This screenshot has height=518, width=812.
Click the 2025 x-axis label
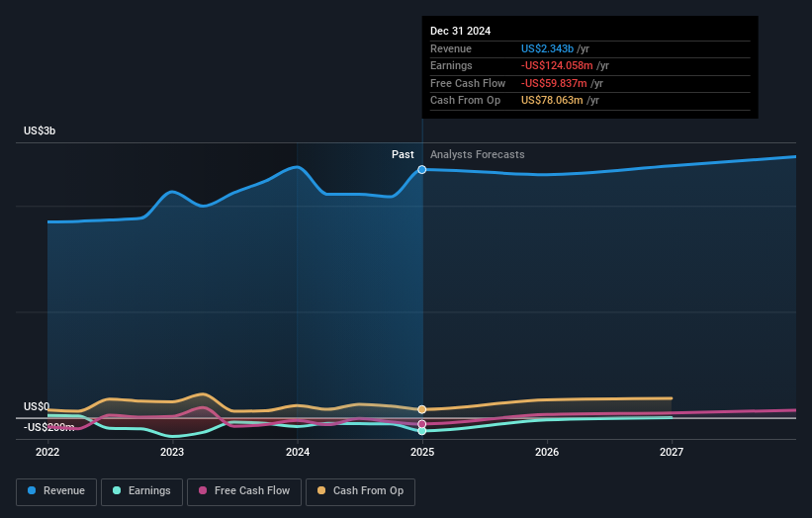tap(422, 452)
